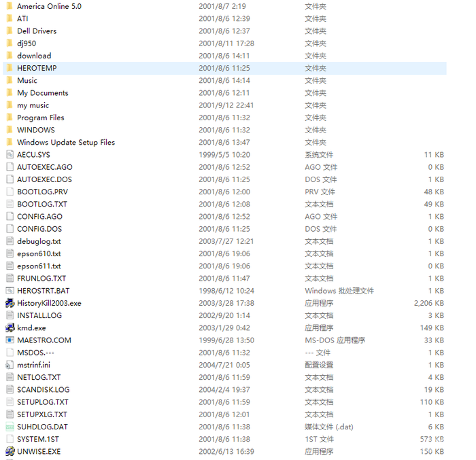Image resolution: width=476 pixels, height=460 pixels.
Task: Click the 系统文件 type label
Action: point(319,155)
